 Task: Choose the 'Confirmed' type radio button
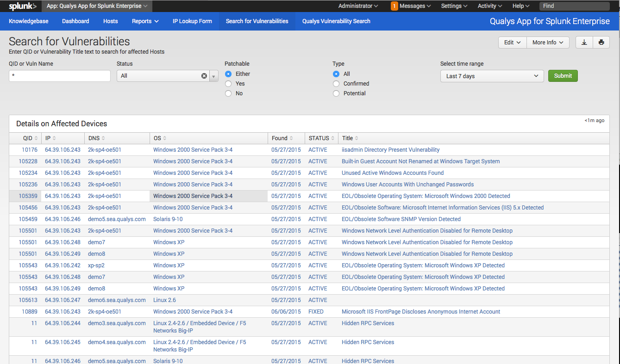pos(336,84)
